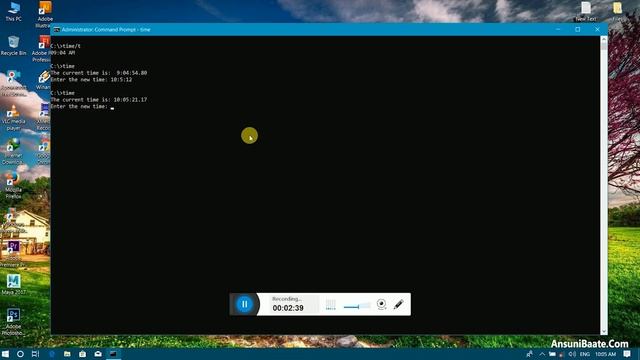Close the Command Prompt window

click(597, 29)
